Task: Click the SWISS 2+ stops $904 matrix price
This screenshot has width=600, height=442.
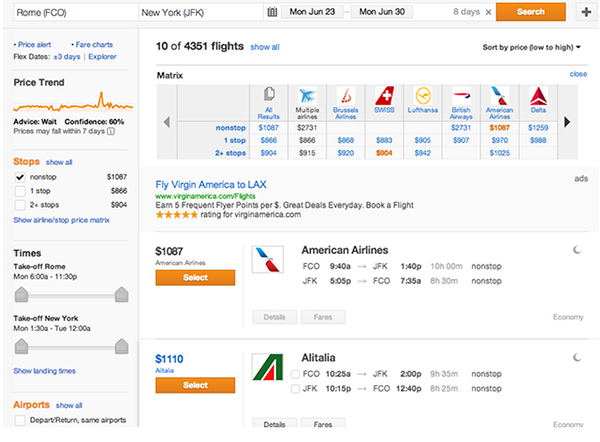Action: tap(384, 153)
